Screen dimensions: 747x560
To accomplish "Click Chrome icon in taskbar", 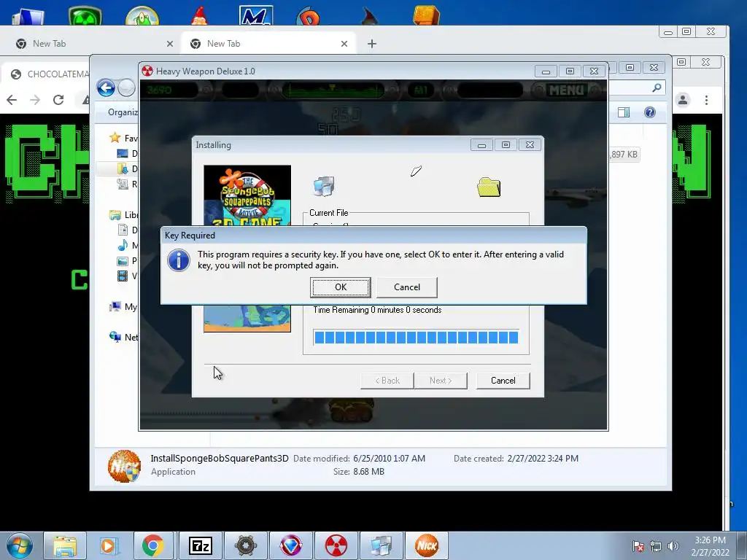I will (x=152, y=545).
